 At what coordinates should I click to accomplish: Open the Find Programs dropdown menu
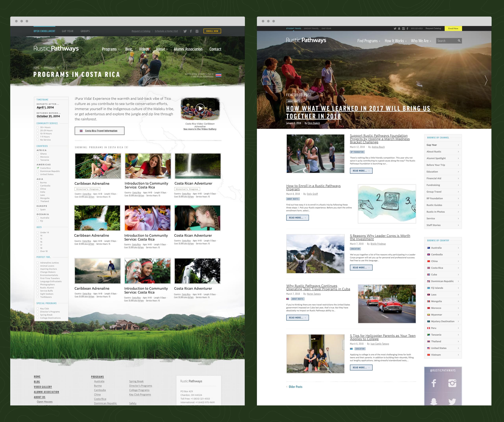pos(369,41)
